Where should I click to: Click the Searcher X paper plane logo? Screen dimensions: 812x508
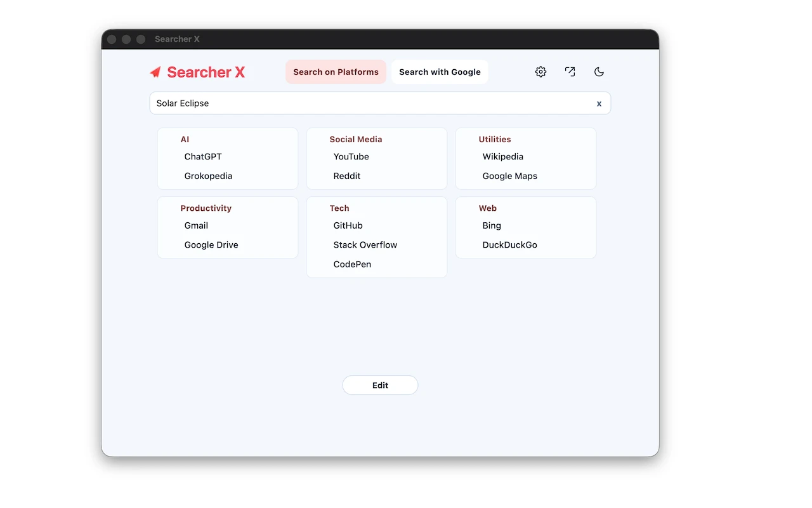click(x=154, y=72)
